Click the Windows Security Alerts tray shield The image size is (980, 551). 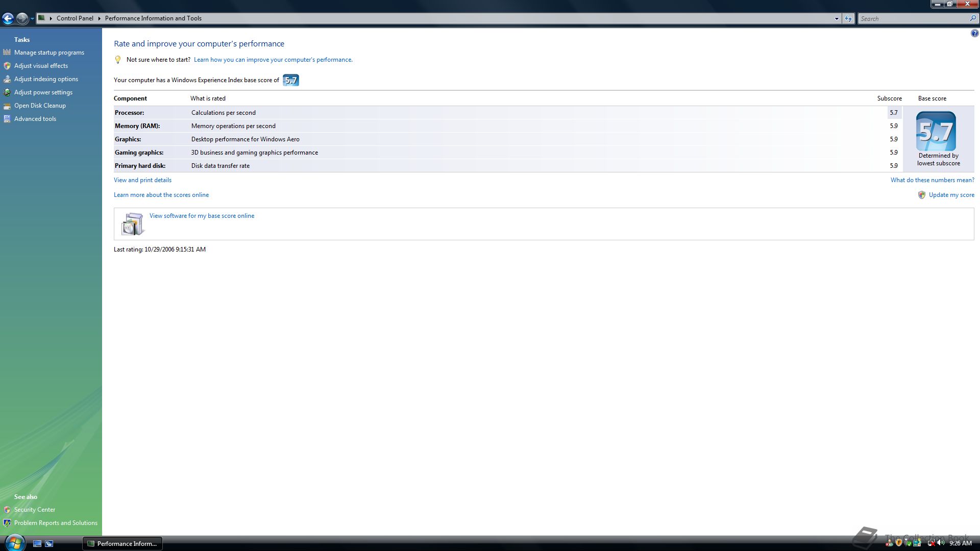(x=899, y=543)
